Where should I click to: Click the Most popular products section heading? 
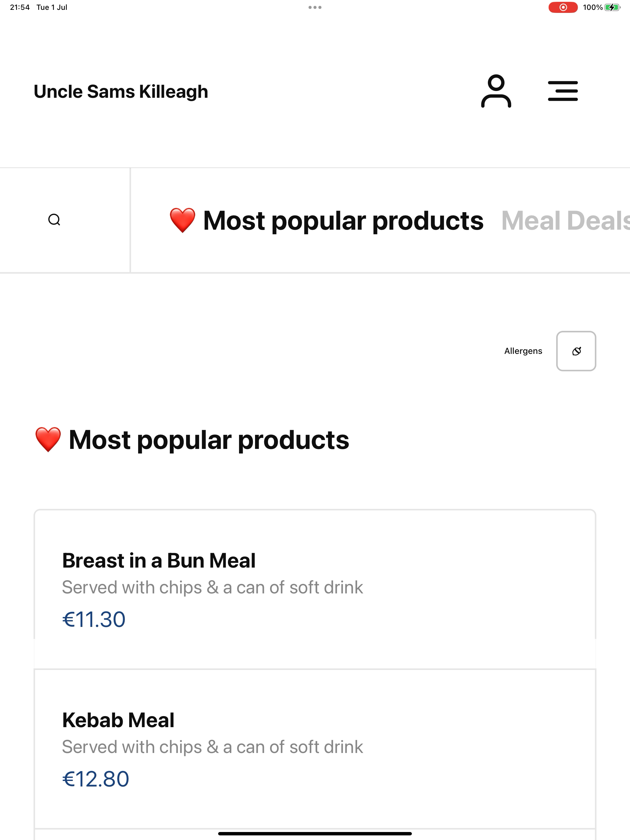click(192, 440)
